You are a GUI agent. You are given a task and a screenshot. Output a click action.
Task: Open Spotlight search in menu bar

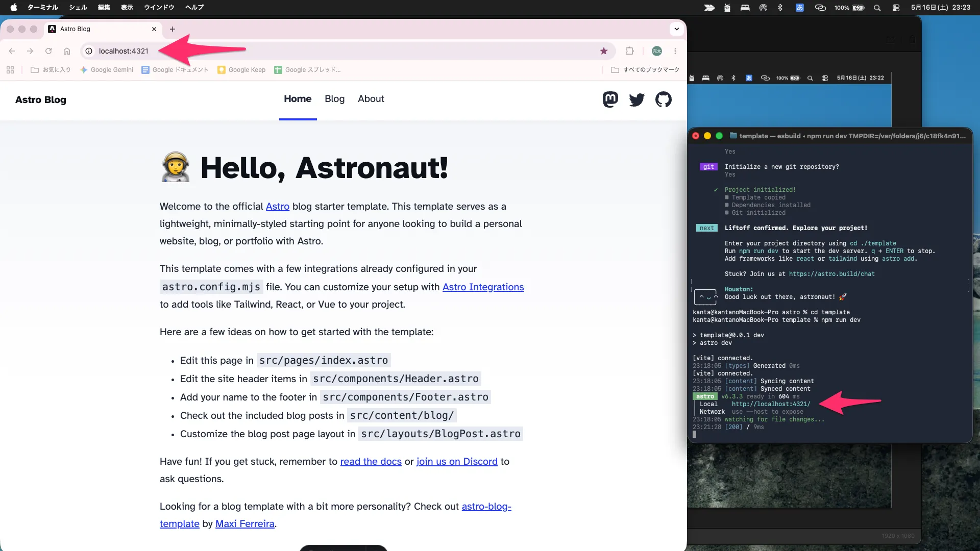[x=877, y=8]
